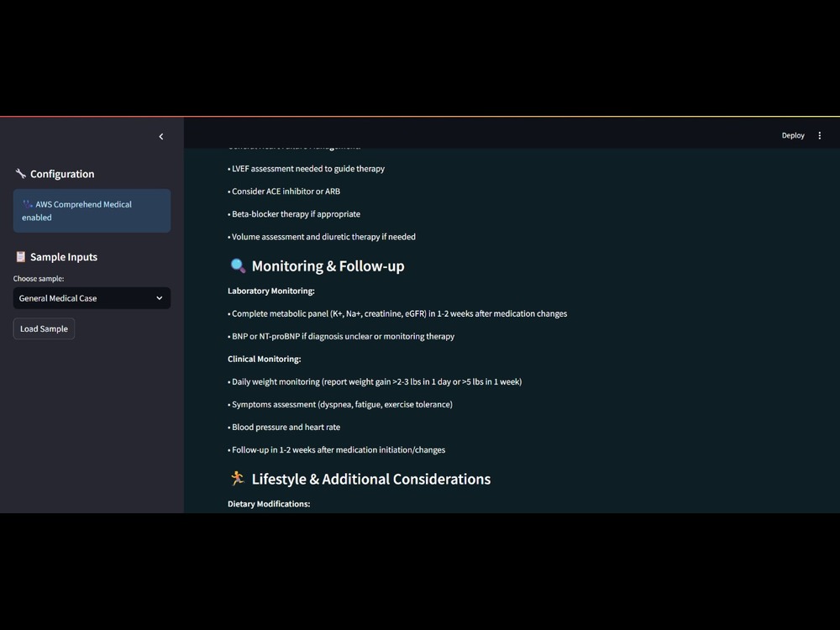Click the stethoscope icon in AWS banner

tap(28, 204)
